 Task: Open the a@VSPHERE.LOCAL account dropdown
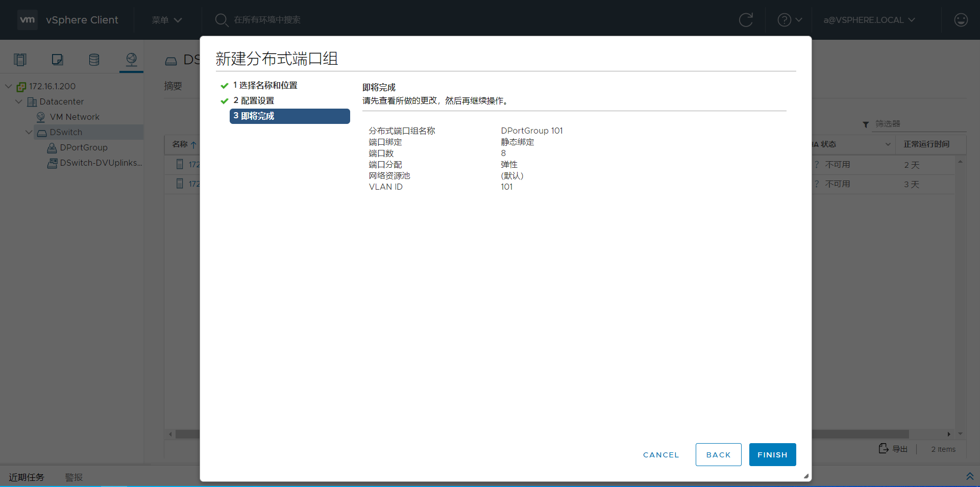[x=869, y=20]
